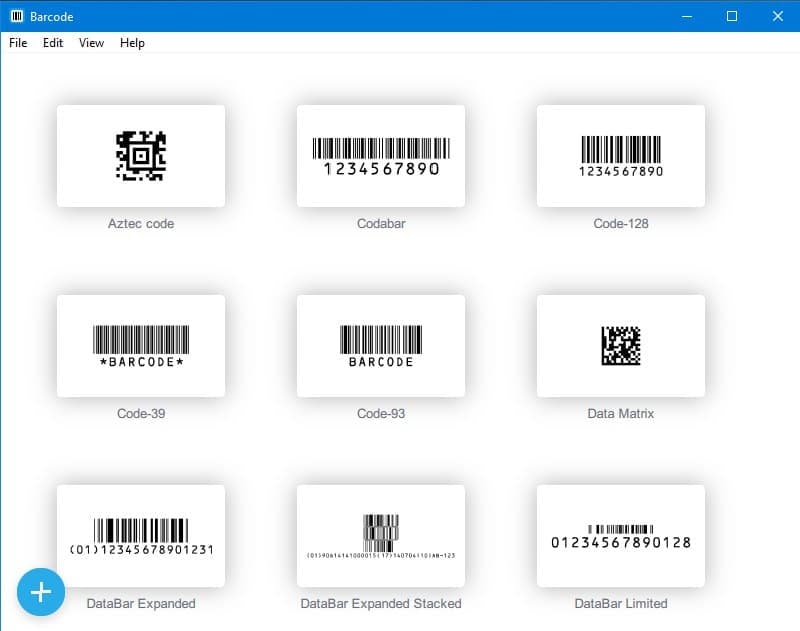
Task: Choose the DataBar Limited barcode tile
Action: click(621, 536)
